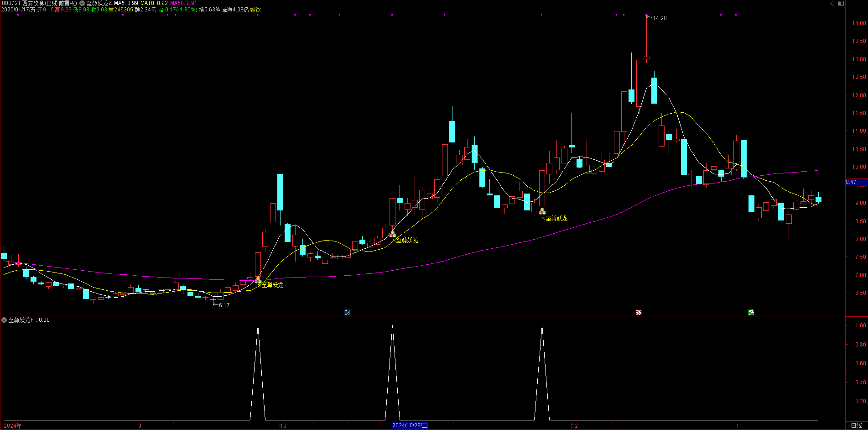Click the 流通4.38亿 float value
The image size is (868, 430).
click(x=235, y=10)
